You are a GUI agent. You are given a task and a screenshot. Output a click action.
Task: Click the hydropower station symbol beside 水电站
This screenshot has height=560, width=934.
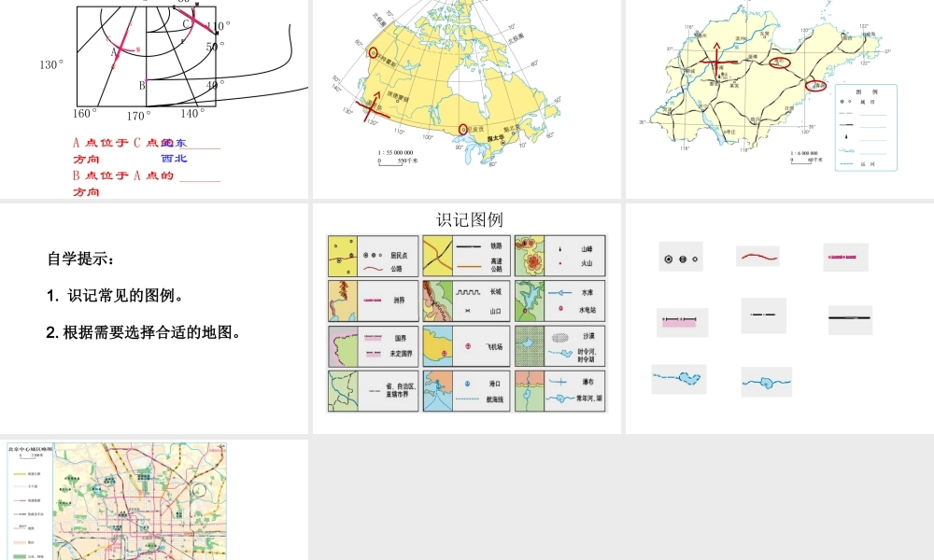pyautogui.click(x=560, y=309)
